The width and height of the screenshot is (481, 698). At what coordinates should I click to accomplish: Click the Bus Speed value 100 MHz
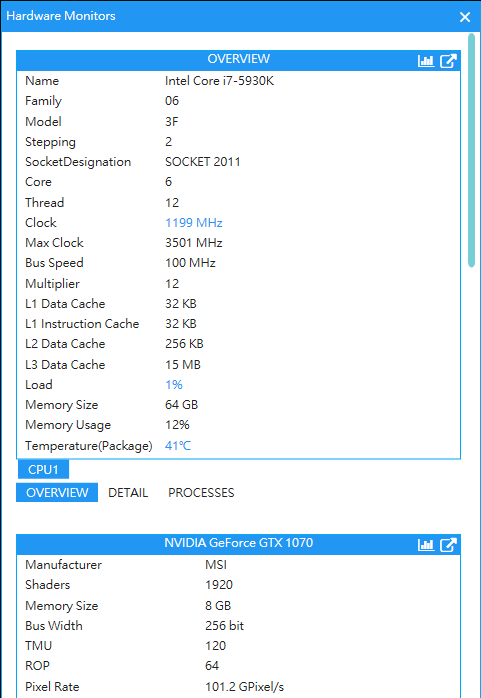coord(190,263)
